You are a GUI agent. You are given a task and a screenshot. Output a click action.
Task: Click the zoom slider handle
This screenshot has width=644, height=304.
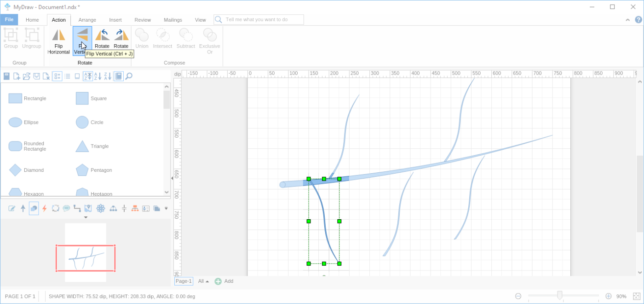click(x=559, y=296)
